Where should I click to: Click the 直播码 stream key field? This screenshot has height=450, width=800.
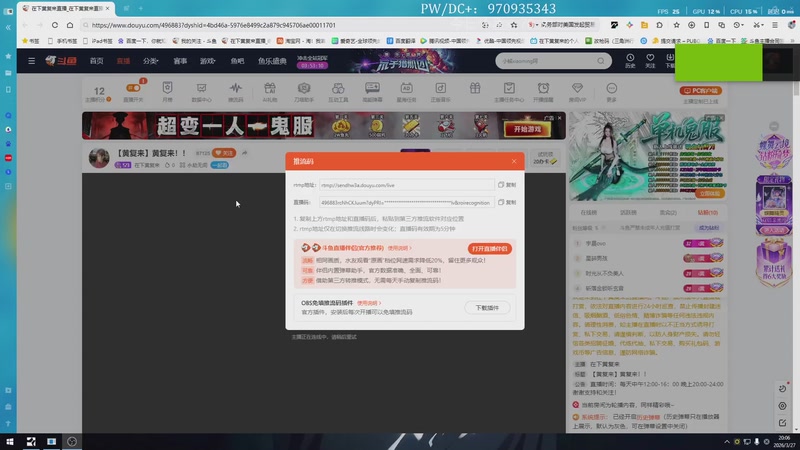(406, 203)
